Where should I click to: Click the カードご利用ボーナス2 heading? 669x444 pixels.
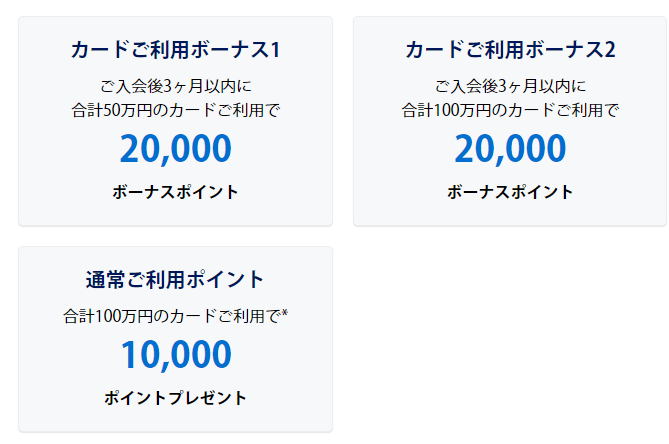coord(510,50)
